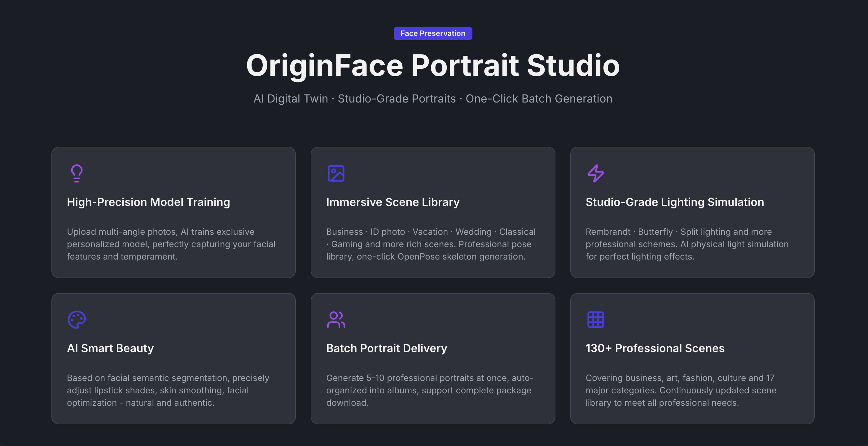
Task: Click the Generate 5-10 professional portraits text
Action: coord(429,390)
